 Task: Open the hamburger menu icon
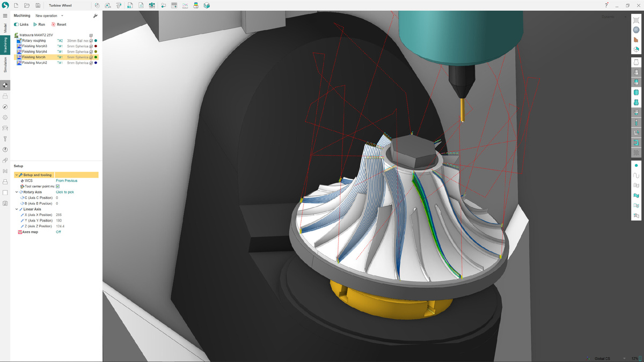tap(5, 16)
